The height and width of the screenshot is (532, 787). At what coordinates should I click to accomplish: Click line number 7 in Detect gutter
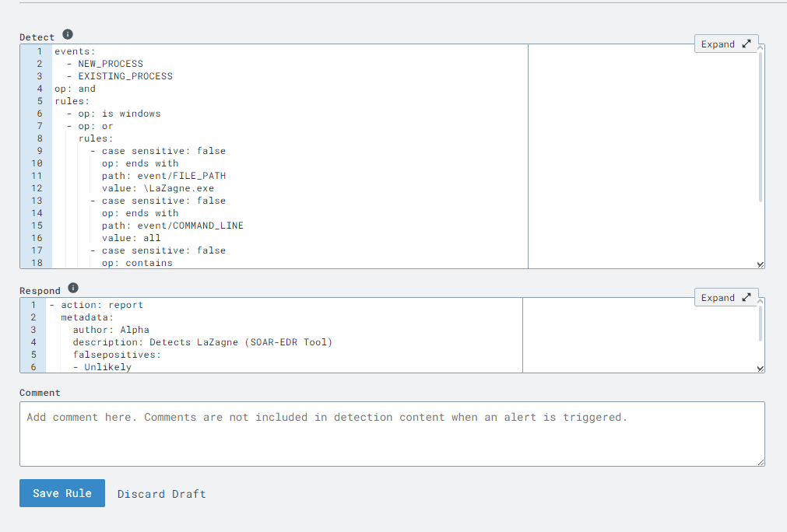coord(38,126)
